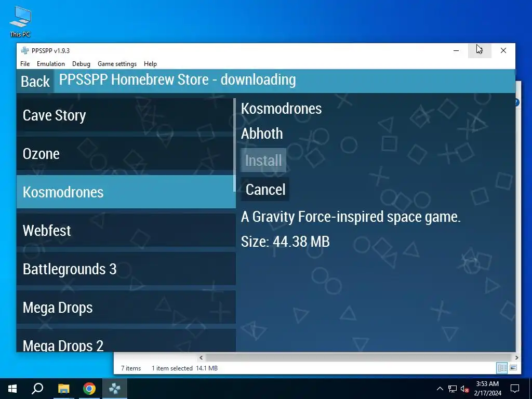Close the PPSSPP window

coord(503,50)
